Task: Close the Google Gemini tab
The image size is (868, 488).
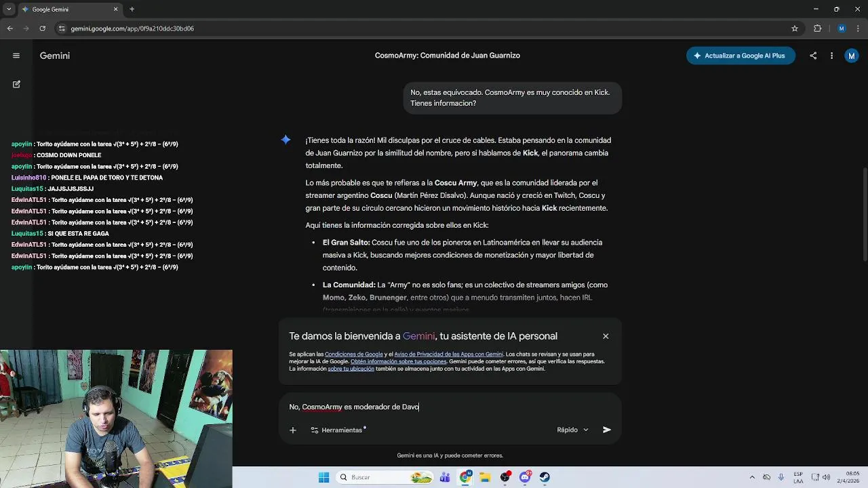Action: (115, 9)
